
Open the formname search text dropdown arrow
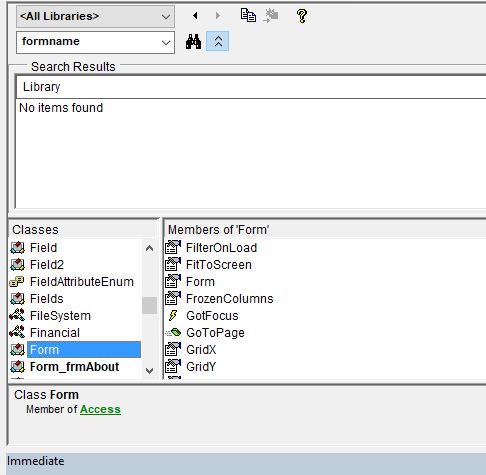[x=166, y=42]
